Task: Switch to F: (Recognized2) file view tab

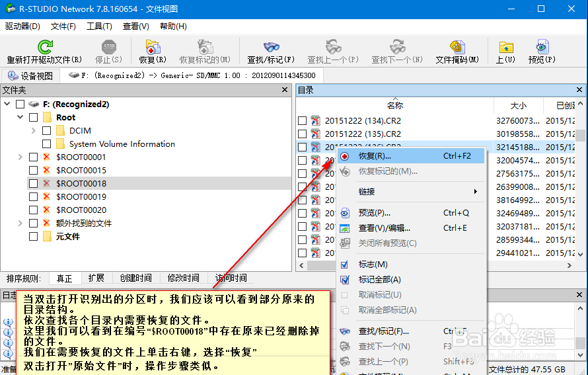Action: pos(192,75)
